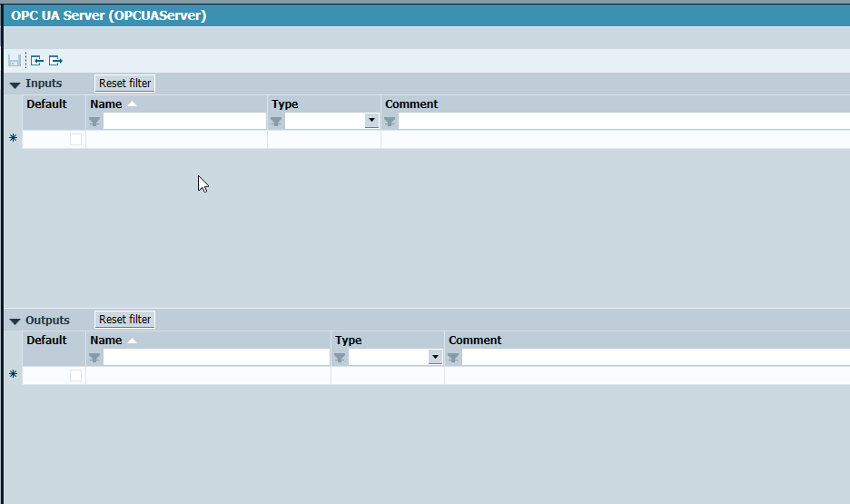The image size is (850, 504).
Task: Reset filter for the Outputs table
Action: coord(124,320)
